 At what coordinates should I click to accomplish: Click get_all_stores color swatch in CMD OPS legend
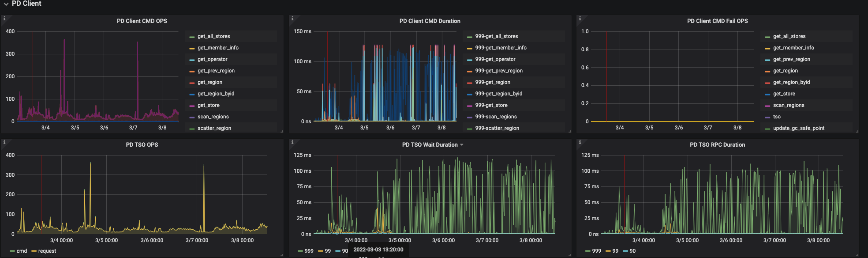pos(192,37)
